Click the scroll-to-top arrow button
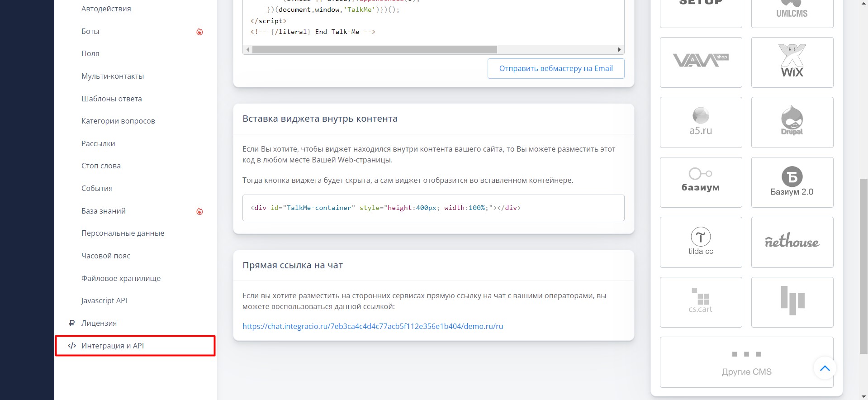The width and height of the screenshot is (868, 400). click(x=825, y=368)
